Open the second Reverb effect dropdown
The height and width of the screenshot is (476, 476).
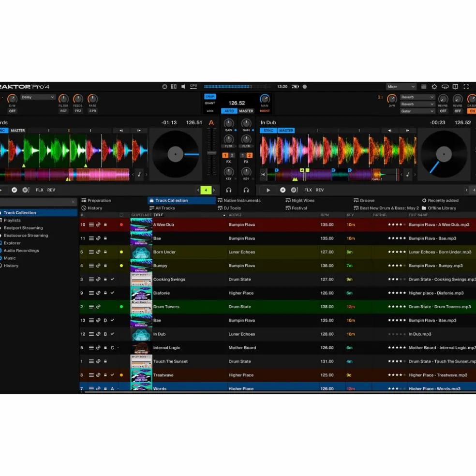pos(417,104)
